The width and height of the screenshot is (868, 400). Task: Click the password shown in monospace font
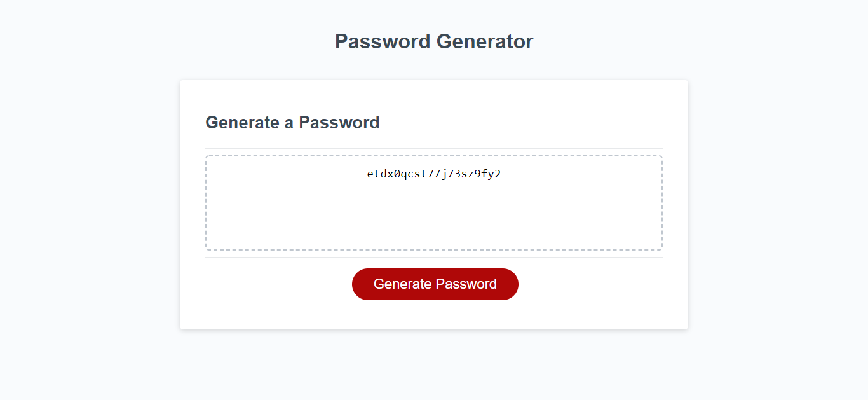pos(433,174)
